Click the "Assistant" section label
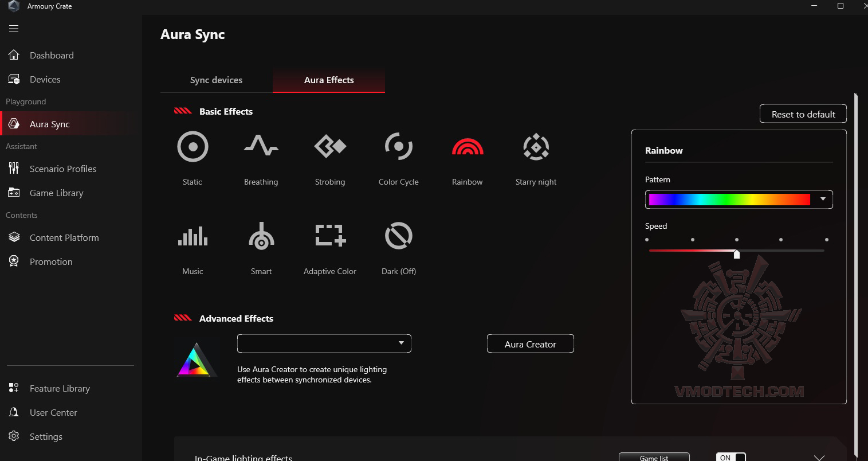This screenshot has height=461, width=868. pos(21,146)
